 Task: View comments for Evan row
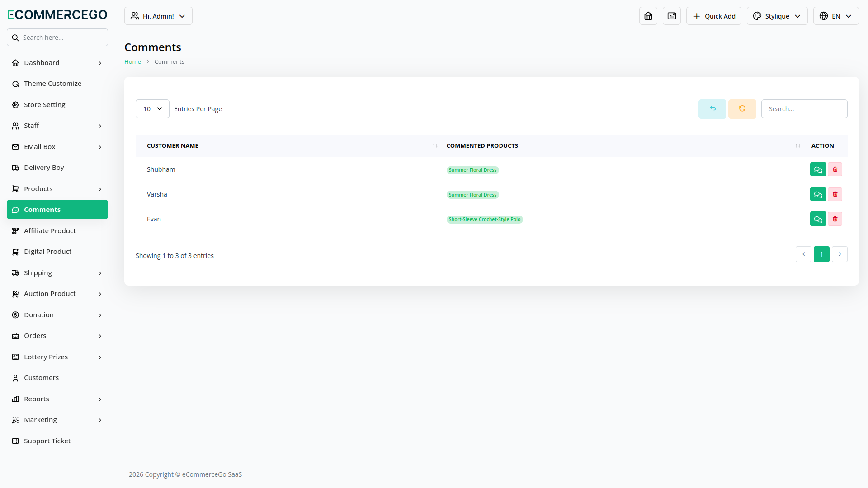(x=818, y=219)
